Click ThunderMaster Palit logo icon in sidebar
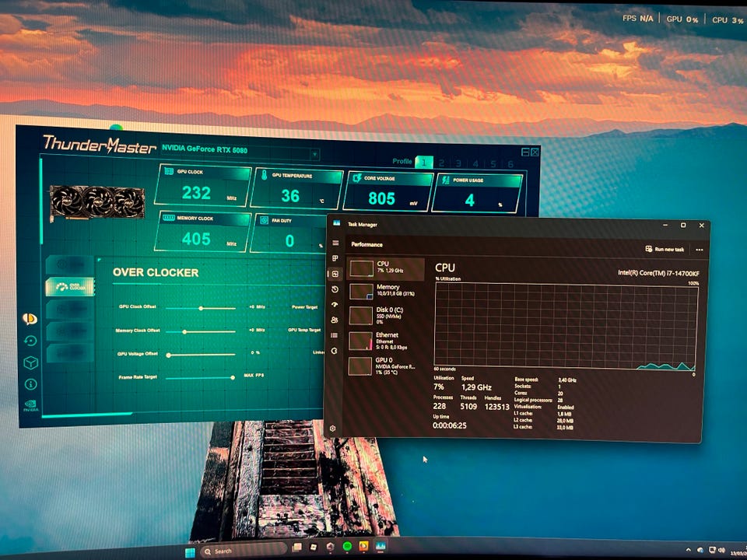This screenshot has width=747, height=560. 30,319
